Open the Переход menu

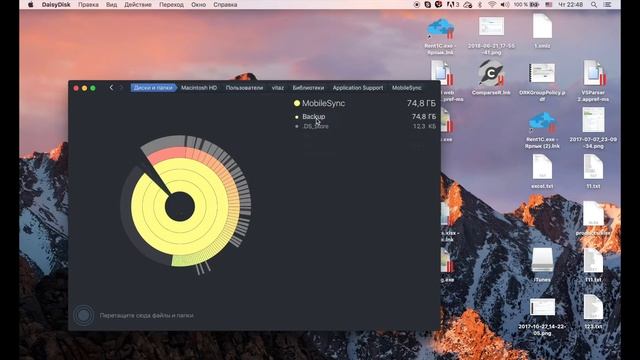click(x=171, y=4)
